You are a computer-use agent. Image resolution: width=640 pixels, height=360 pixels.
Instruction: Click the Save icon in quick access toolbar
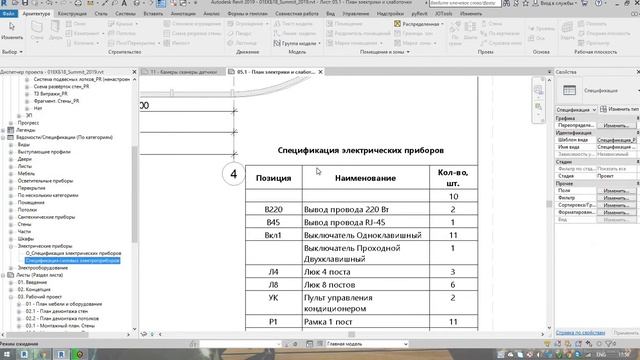click(25, 3)
